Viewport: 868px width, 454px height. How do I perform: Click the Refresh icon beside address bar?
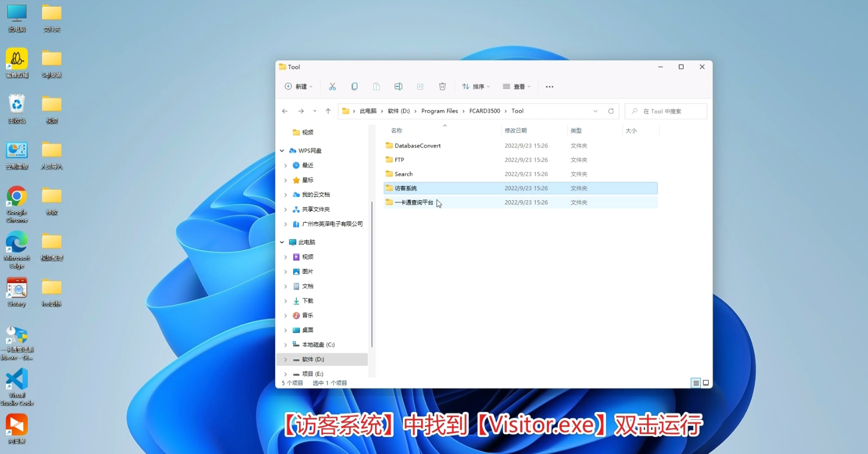point(611,111)
